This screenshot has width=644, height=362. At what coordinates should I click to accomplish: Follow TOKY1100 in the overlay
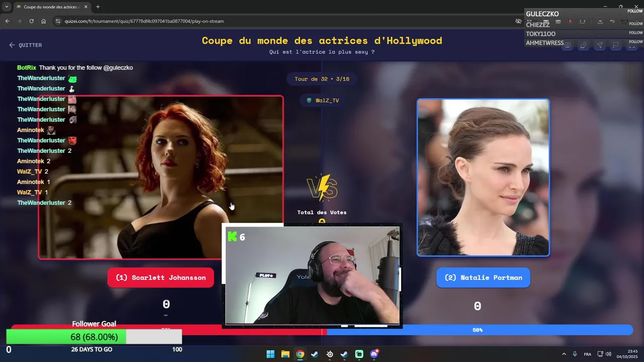coord(636,33)
